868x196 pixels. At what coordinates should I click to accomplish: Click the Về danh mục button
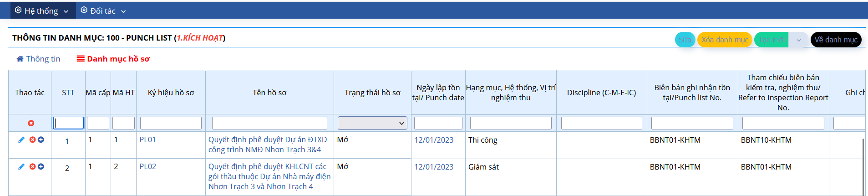click(836, 40)
